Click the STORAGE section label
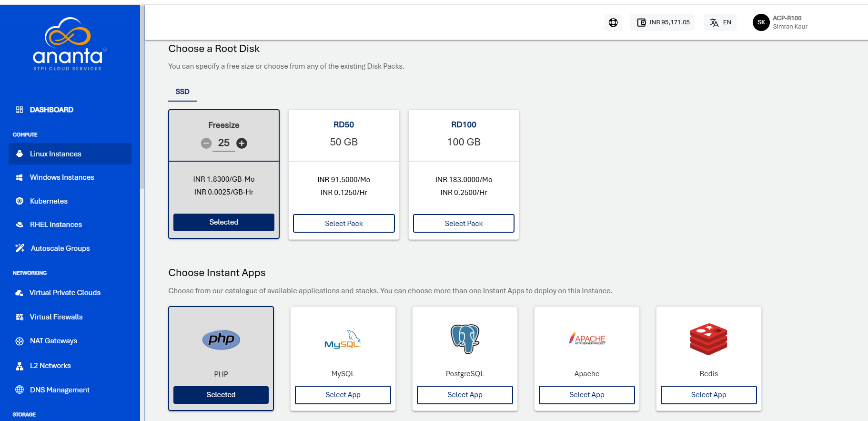The width and height of the screenshot is (868, 421). pos(24,415)
